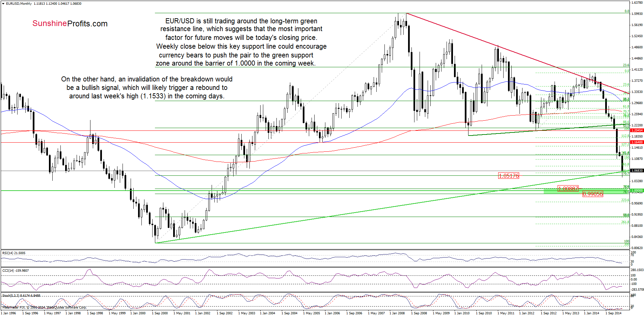
Task: Click the 261.8 Fibonacci level label
Action: 625,222
